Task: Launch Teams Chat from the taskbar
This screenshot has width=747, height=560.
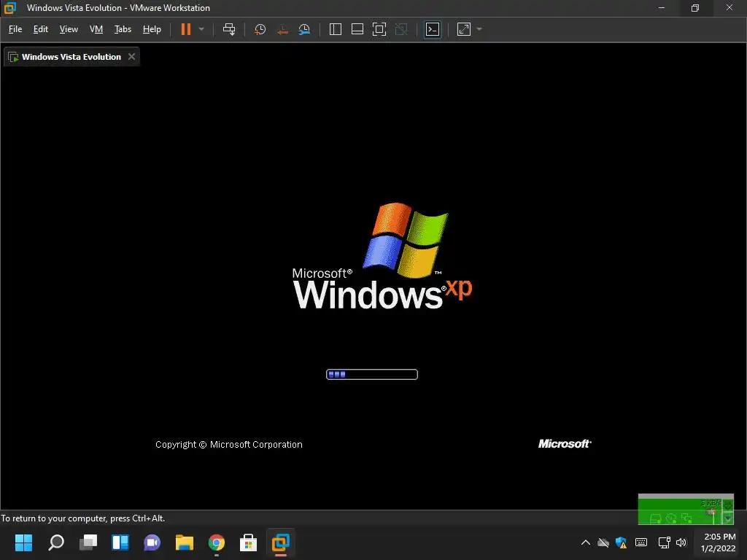Action: click(152, 542)
